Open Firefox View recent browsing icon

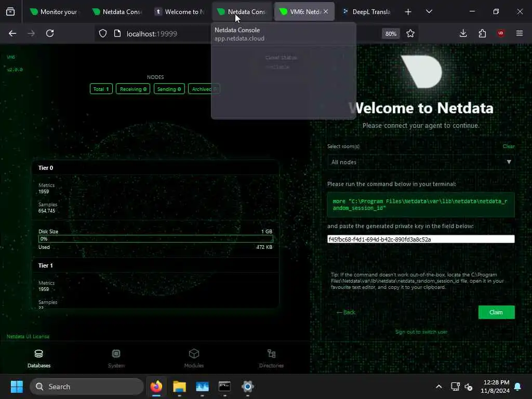tap(10, 11)
